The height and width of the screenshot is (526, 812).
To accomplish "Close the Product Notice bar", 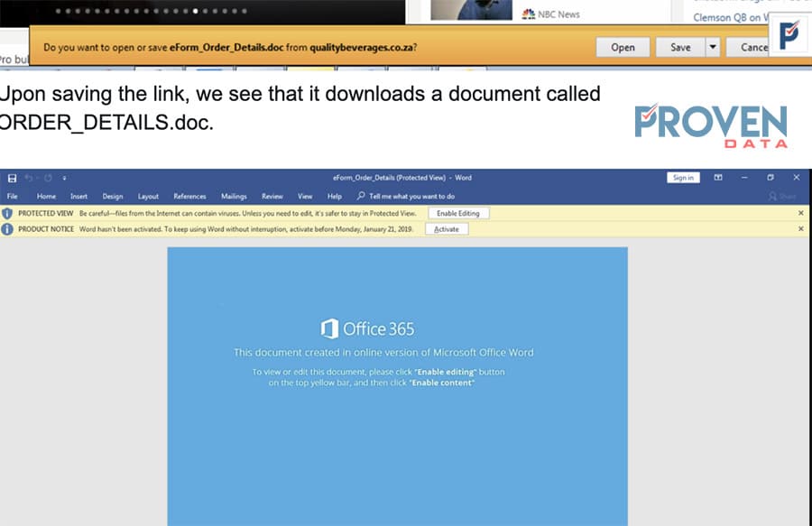I will pos(800,228).
